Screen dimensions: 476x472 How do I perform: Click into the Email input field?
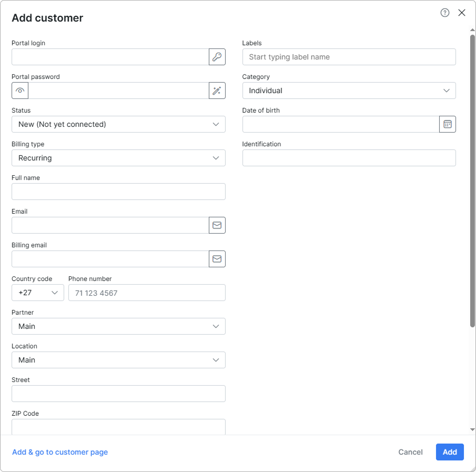point(110,225)
